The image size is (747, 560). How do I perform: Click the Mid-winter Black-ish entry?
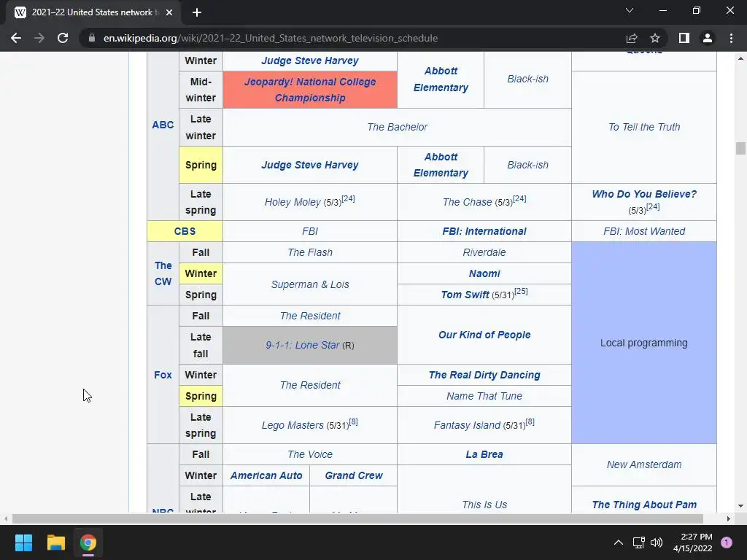[527, 79]
